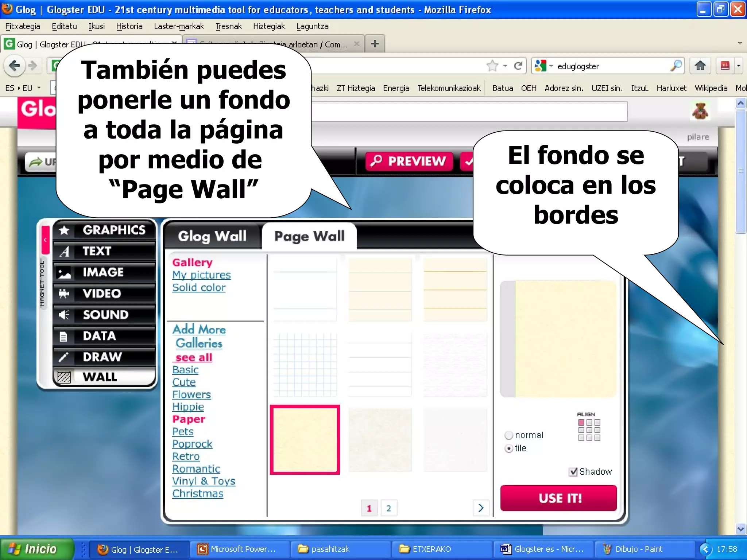Open the VIDEO tool
The width and height of the screenshot is (747, 560).
coord(104,293)
